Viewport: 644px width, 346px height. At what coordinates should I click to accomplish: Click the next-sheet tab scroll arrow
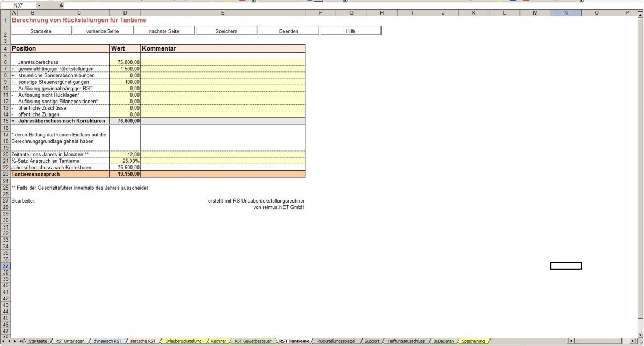(15, 341)
